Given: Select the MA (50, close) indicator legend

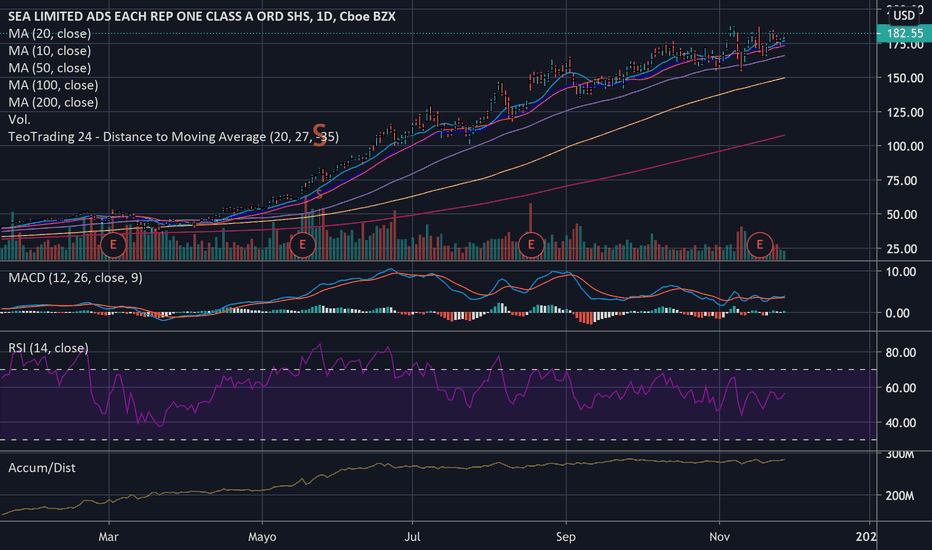Looking at the screenshot, I should click(x=49, y=68).
